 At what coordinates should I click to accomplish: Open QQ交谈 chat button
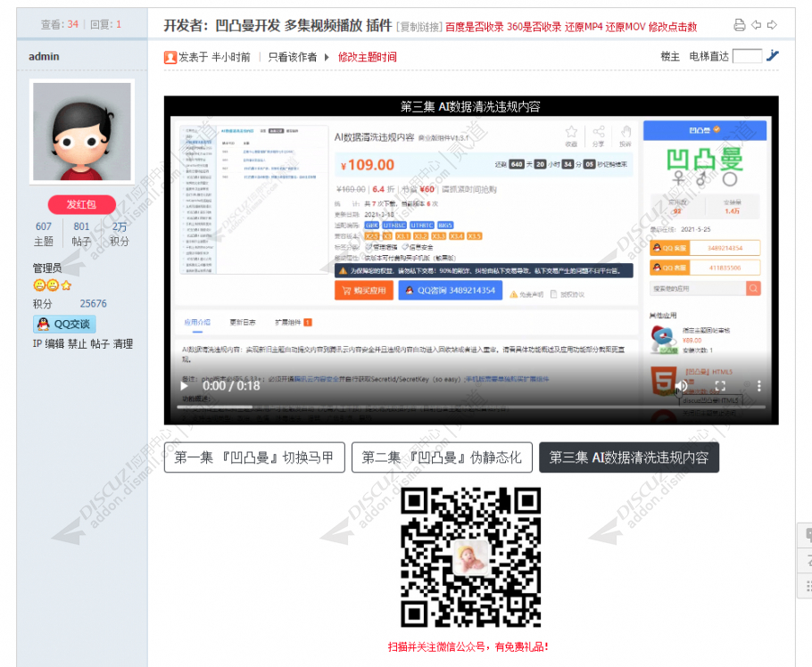point(65,324)
